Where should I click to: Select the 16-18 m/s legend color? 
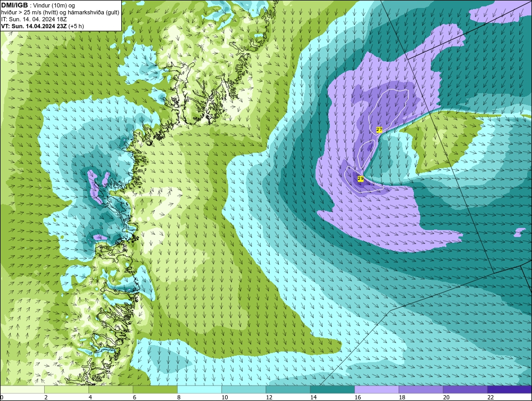[x=377, y=389]
